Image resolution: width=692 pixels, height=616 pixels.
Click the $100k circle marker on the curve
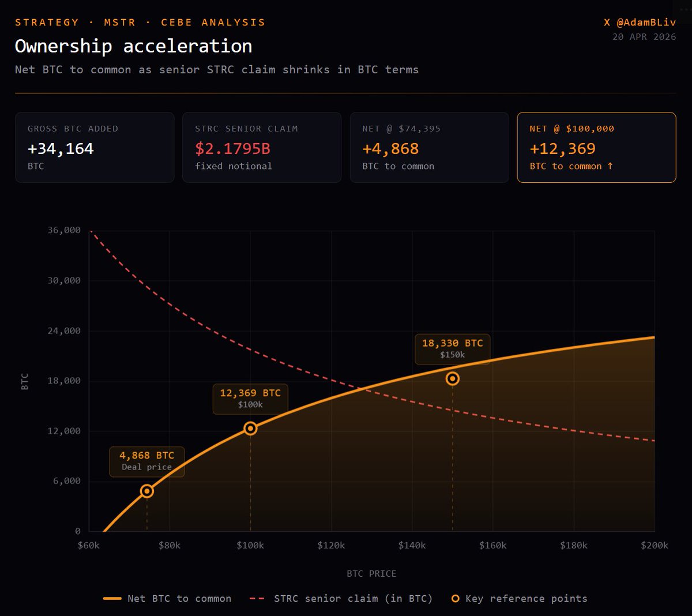coord(250,428)
